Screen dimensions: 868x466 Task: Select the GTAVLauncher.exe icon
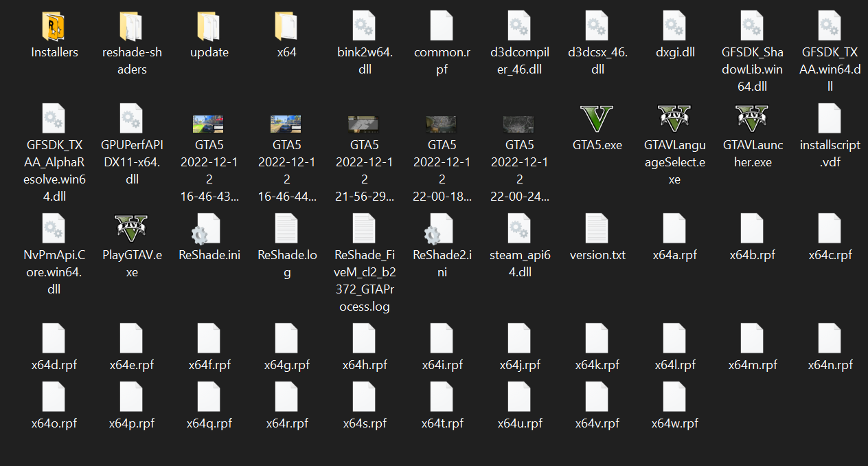click(x=753, y=120)
